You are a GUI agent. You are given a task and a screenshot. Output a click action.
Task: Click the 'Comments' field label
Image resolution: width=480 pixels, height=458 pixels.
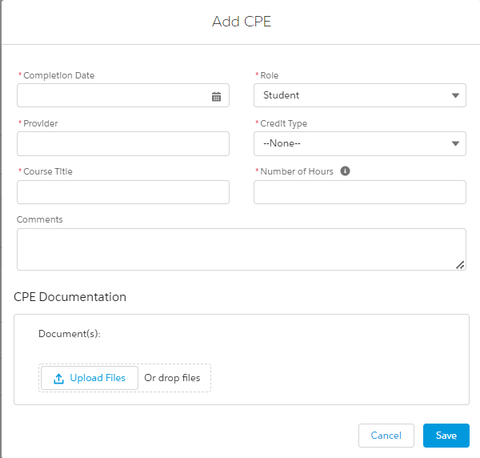(x=40, y=219)
